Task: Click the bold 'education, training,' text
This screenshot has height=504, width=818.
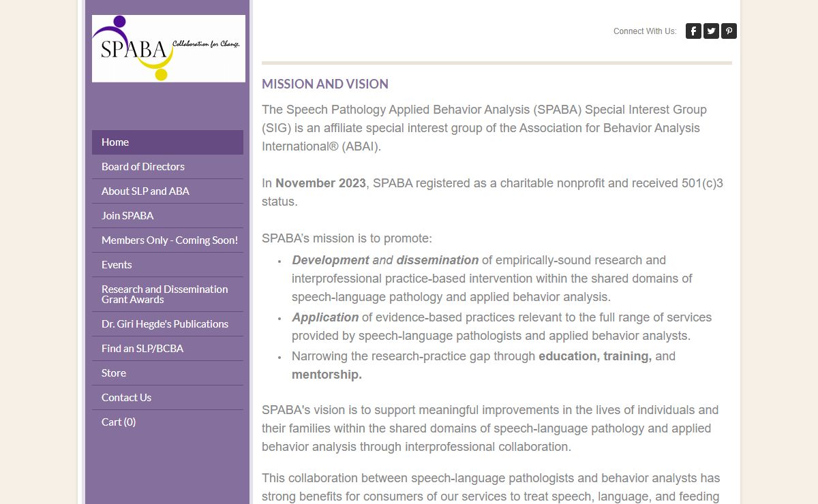Action: click(x=595, y=356)
